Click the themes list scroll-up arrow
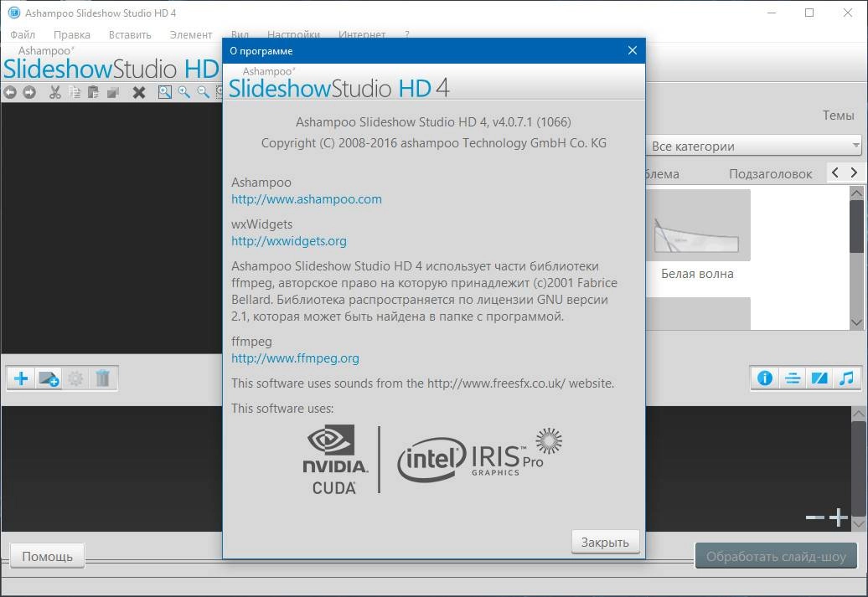The width and height of the screenshot is (868, 597). [x=856, y=193]
